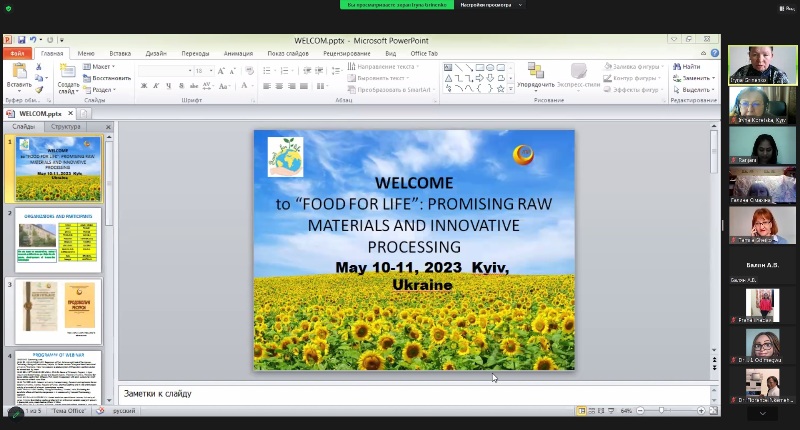Expand the shapes gallery more arrow
Image resolution: width=800 pixels, height=430 pixels.
tap(511, 89)
